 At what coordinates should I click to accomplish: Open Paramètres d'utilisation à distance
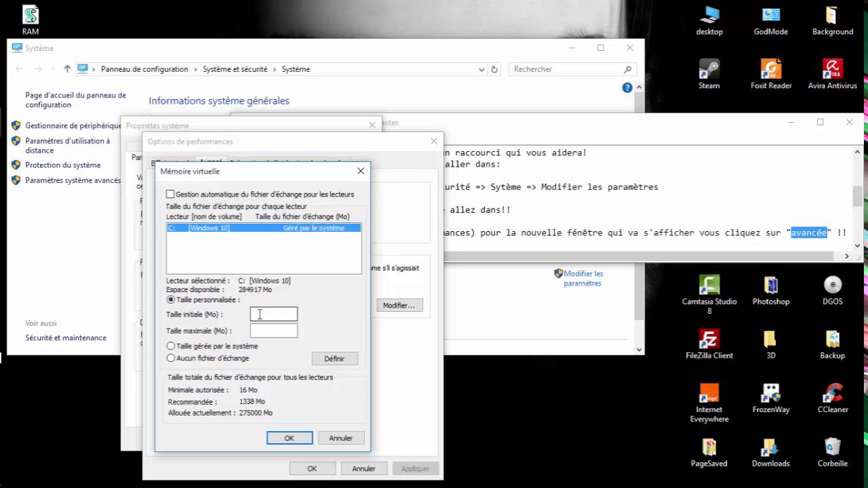[67, 146]
